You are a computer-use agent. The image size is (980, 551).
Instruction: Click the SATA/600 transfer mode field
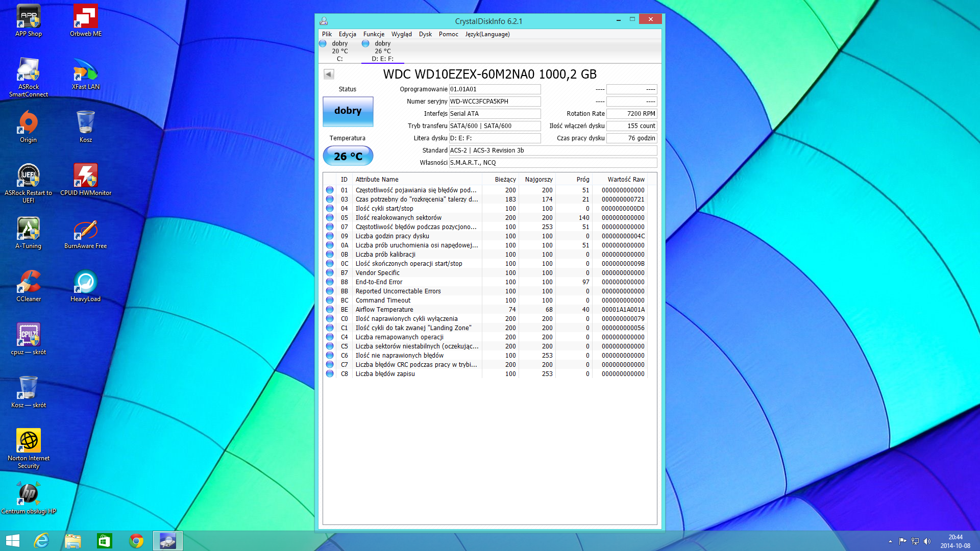[x=495, y=126]
